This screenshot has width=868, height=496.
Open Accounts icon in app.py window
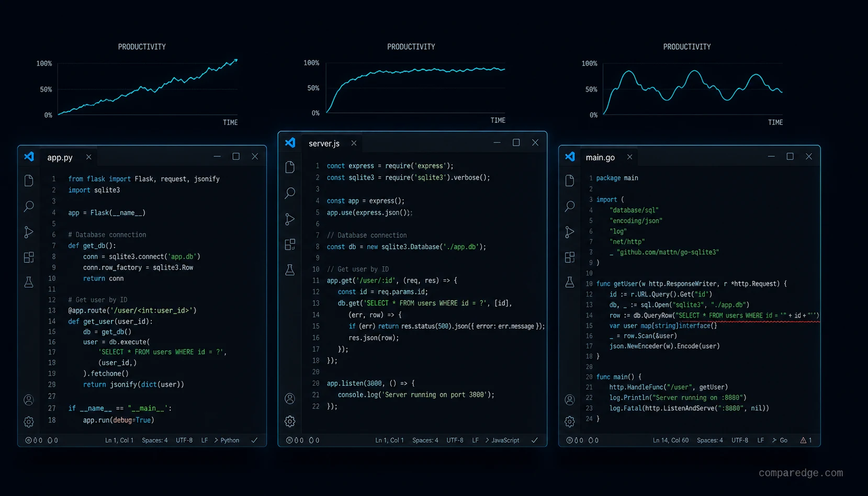(29, 400)
